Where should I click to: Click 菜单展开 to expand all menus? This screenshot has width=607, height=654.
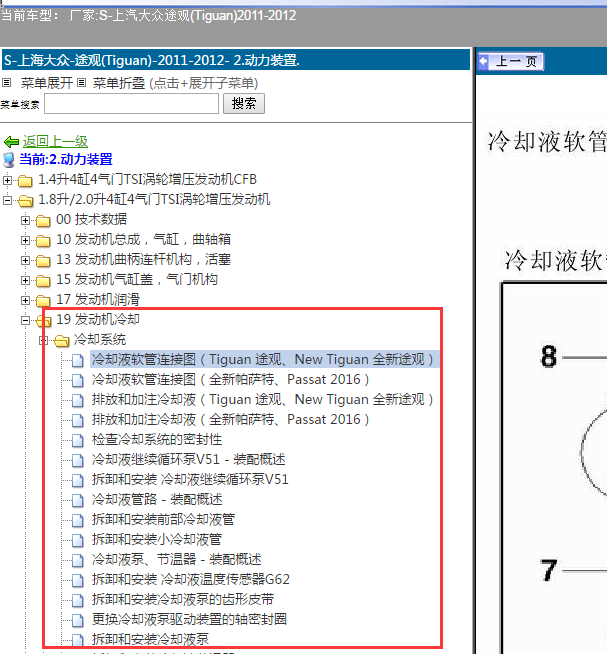[47, 83]
